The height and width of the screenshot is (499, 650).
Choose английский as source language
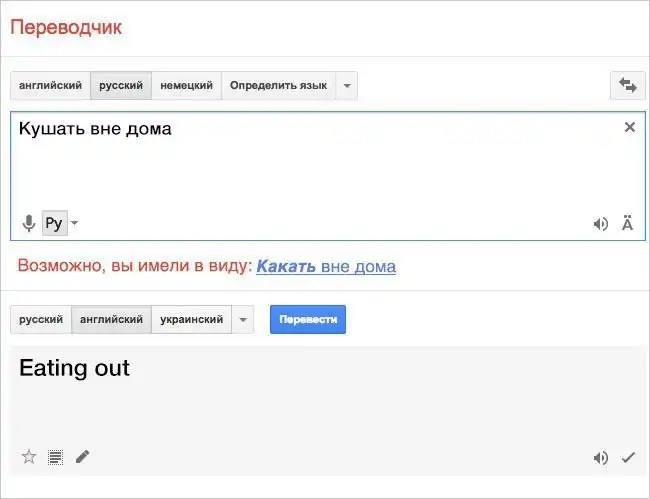point(50,86)
